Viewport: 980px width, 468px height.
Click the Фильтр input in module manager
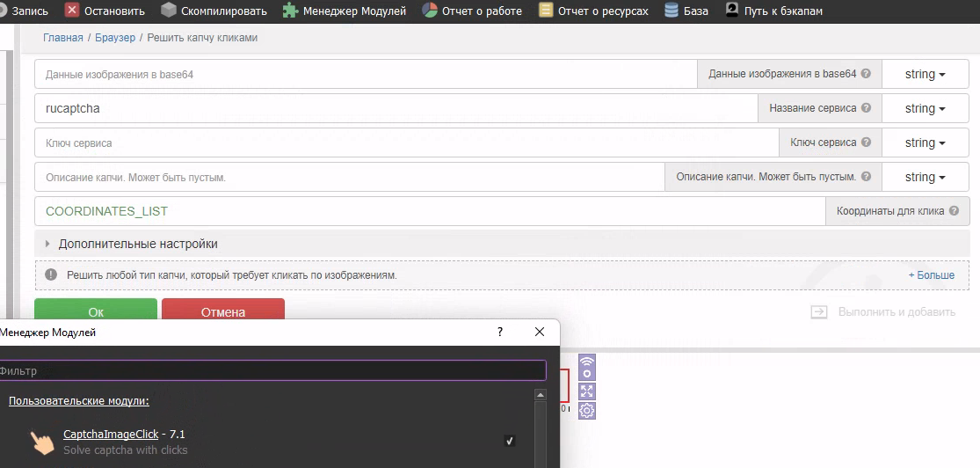[x=271, y=370]
